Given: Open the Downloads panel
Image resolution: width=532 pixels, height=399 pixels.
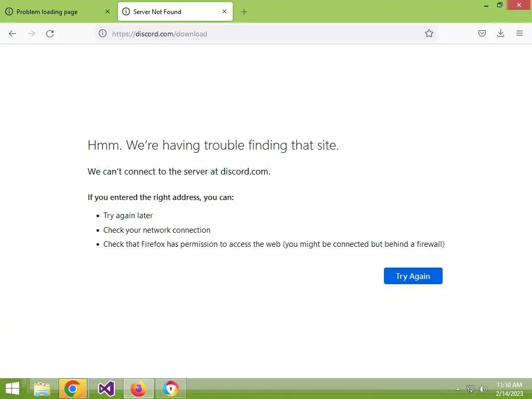Looking at the screenshot, I should (x=500, y=33).
